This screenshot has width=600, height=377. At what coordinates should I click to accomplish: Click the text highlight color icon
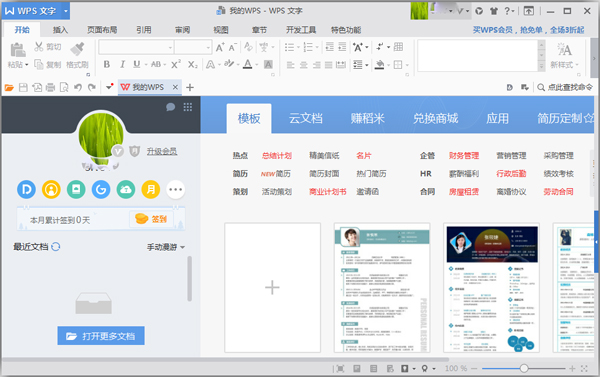click(x=229, y=64)
